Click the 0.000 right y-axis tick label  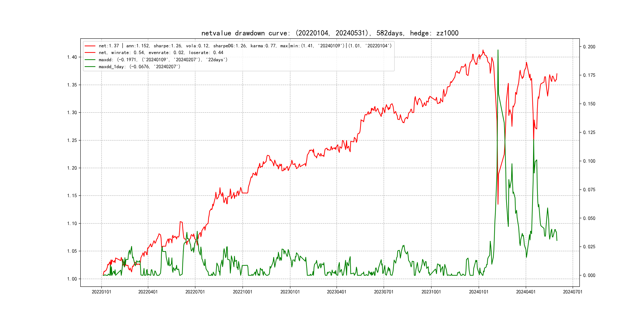589,275
